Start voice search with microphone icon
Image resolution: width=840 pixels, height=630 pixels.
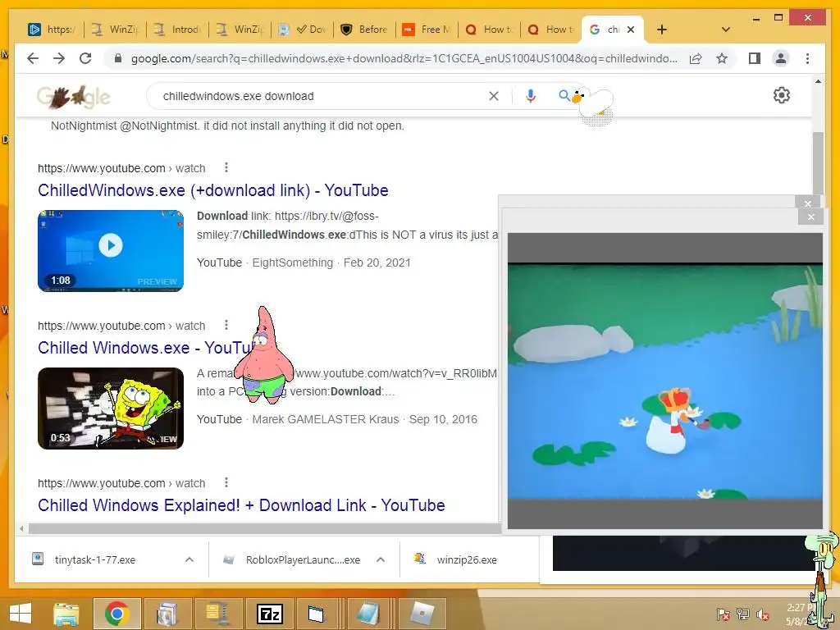click(x=531, y=96)
